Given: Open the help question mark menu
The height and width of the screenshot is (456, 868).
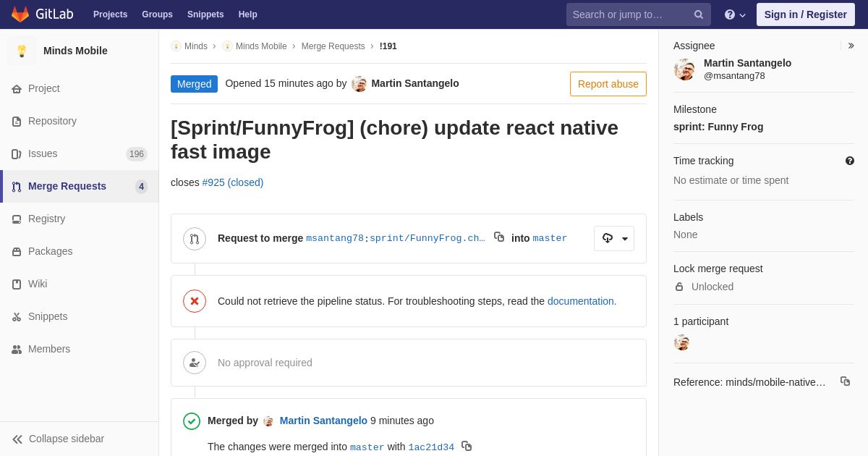Looking at the screenshot, I should point(735,14).
